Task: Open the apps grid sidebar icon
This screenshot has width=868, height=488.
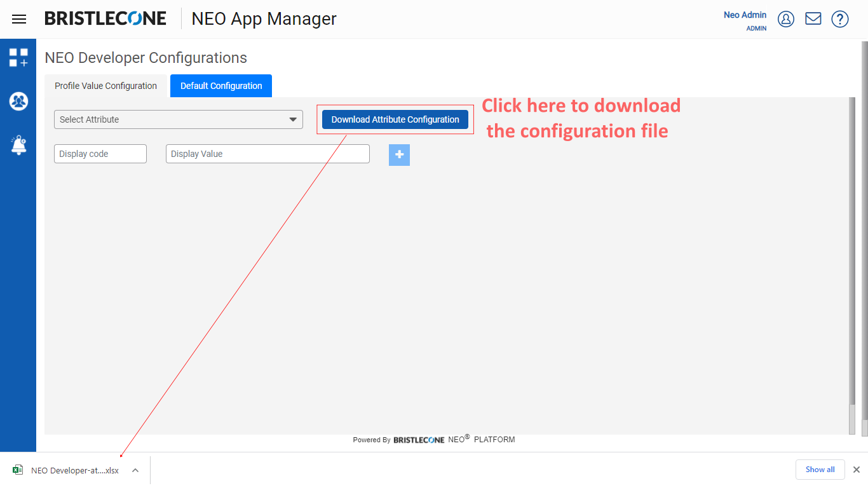Action: [18, 57]
